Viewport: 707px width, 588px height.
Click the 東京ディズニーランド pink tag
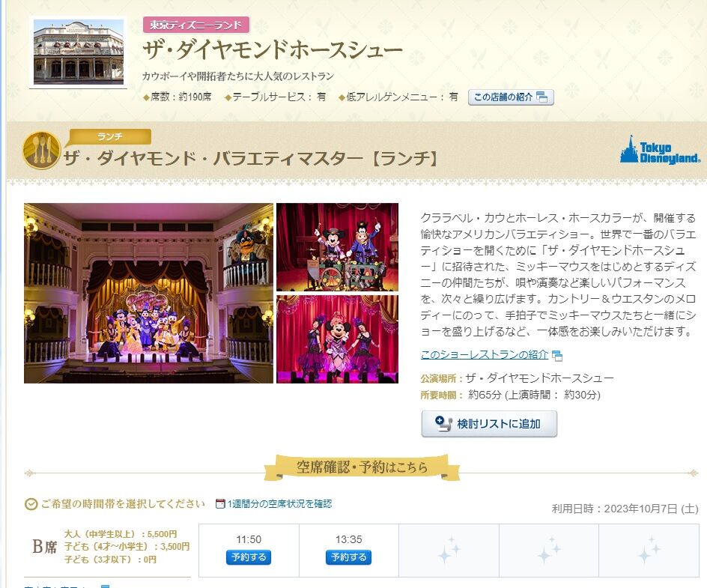196,25
